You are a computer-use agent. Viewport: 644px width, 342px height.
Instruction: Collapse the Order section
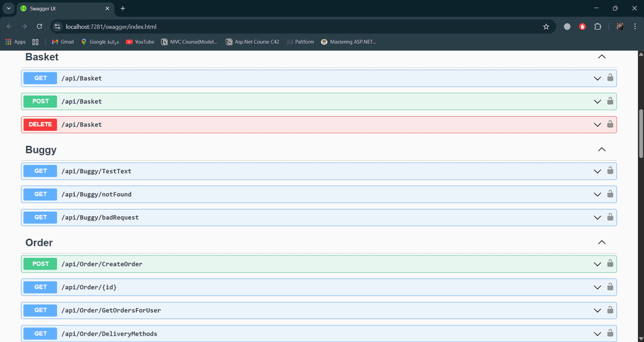click(x=601, y=243)
